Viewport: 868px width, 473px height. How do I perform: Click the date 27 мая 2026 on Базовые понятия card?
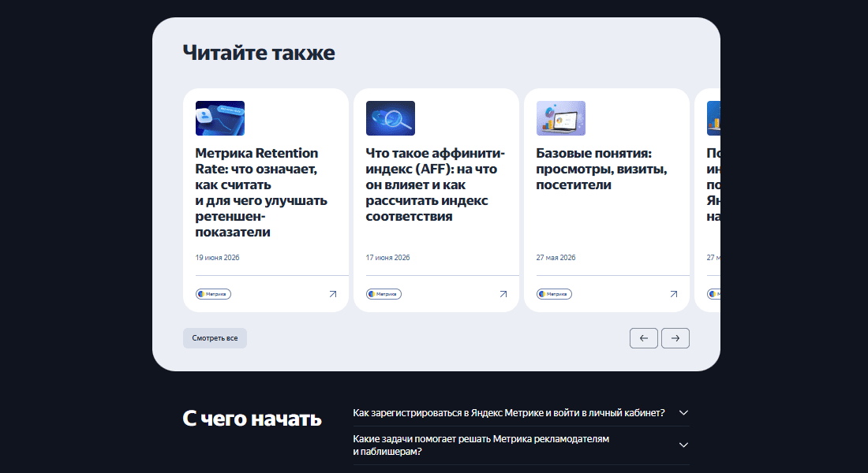click(556, 258)
